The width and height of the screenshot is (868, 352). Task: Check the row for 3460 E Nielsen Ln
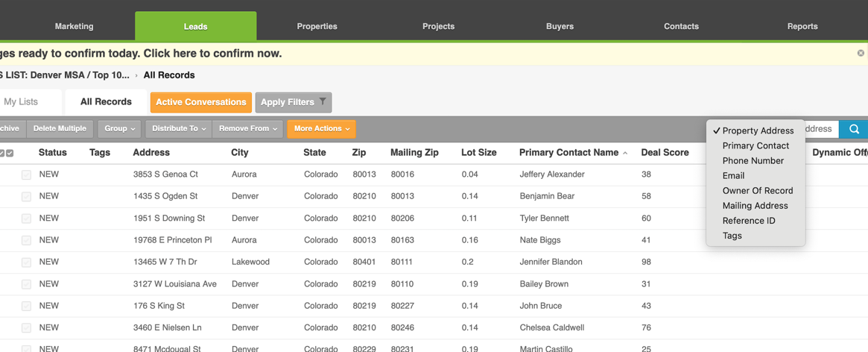tap(26, 327)
